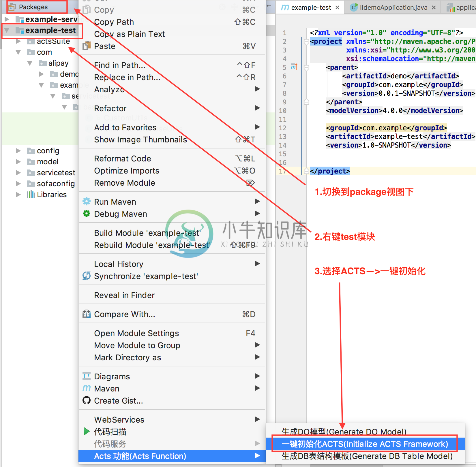
Task: Expand the servicetest folder
Action: pyautogui.click(x=18, y=172)
